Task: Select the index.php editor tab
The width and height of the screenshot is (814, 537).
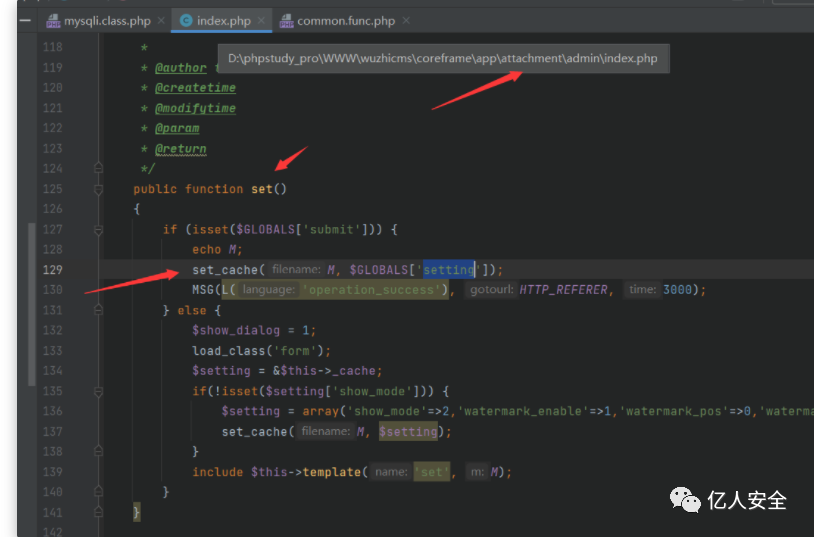Action: pos(223,21)
